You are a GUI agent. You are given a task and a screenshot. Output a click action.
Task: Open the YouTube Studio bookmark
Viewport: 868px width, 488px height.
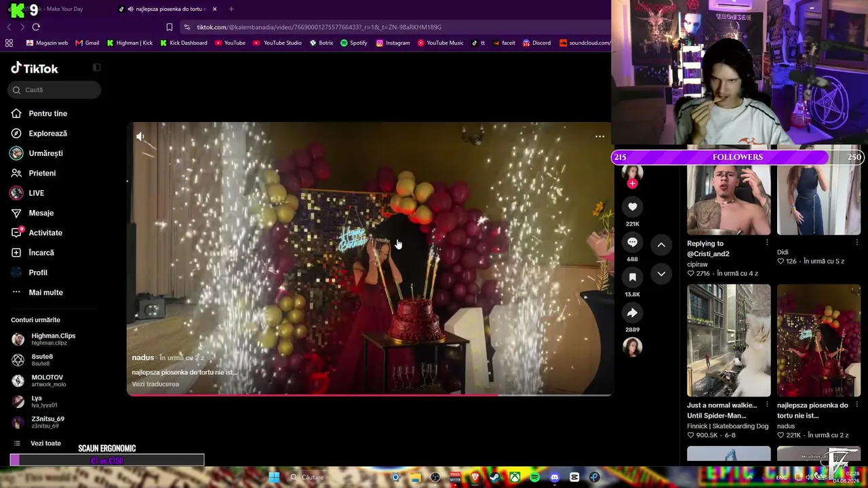point(277,43)
